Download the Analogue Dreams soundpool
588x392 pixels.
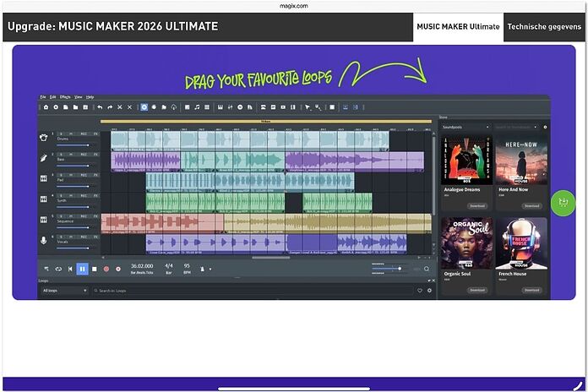tap(477, 206)
